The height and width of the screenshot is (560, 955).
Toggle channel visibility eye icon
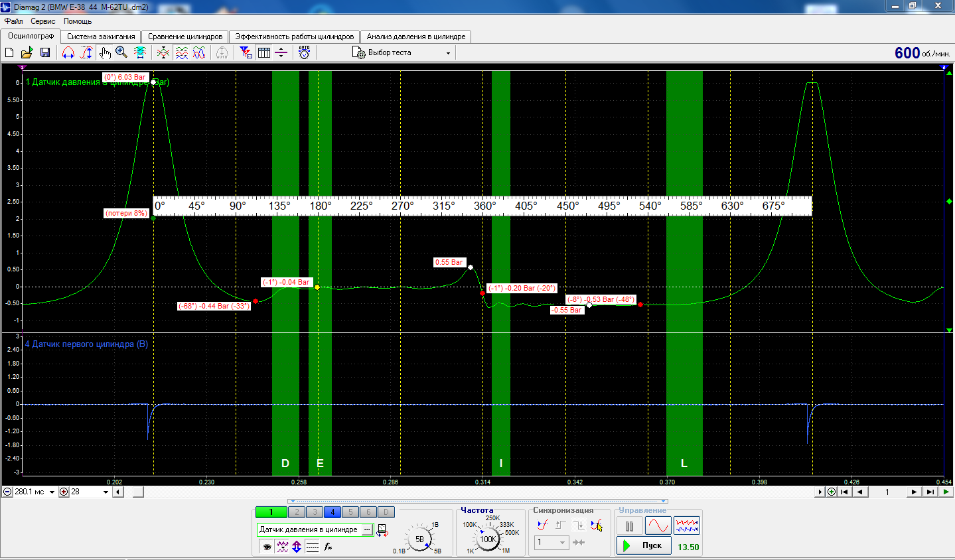coord(267,547)
